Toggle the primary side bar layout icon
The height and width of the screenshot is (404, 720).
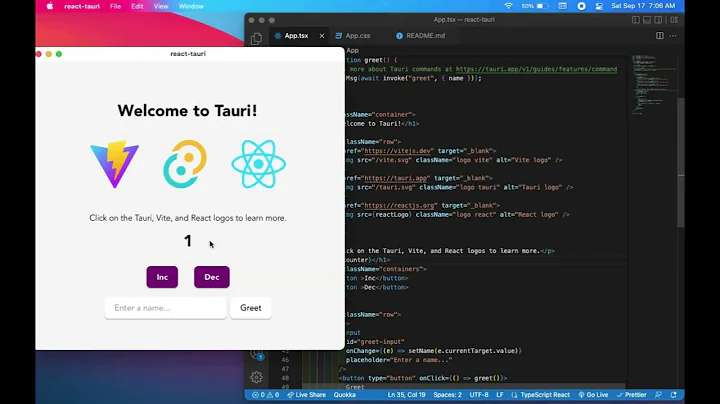click(x=636, y=20)
